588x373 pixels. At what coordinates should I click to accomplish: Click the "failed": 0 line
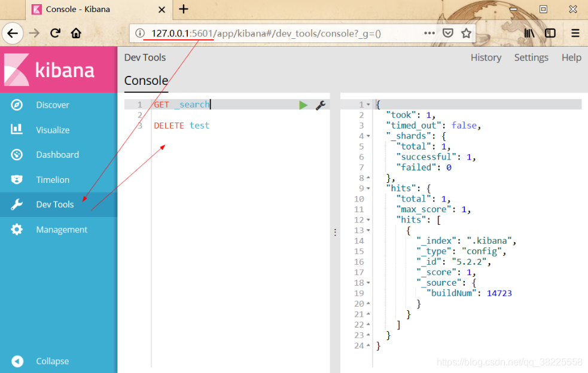click(x=424, y=167)
